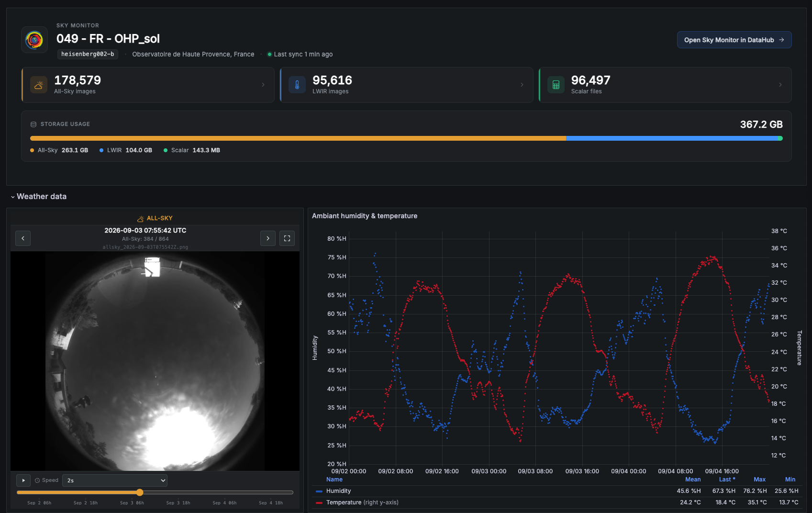Go to previous all-sky image

(x=23, y=238)
